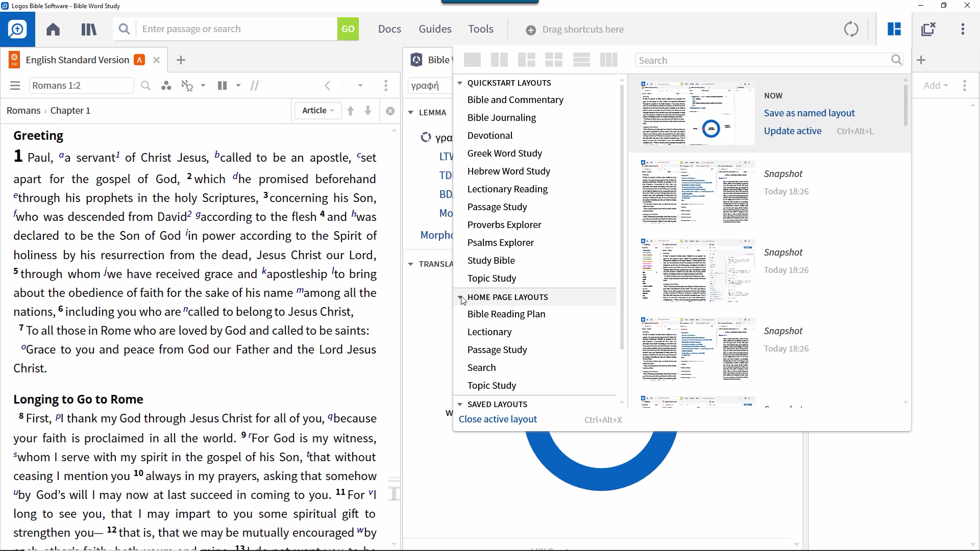
Task: Move to next article with down arrow
Action: pyautogui.click(x=368, y=111)
